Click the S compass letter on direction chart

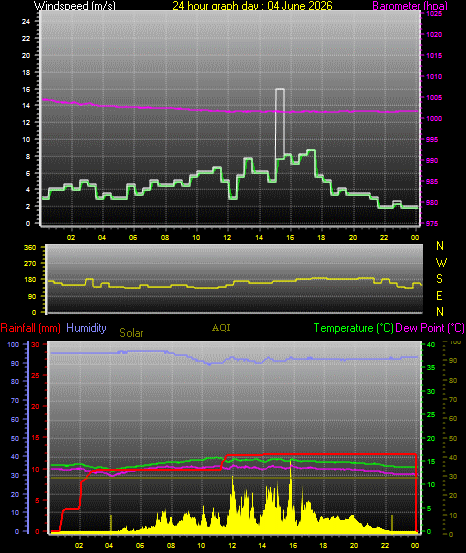[440, 279]
